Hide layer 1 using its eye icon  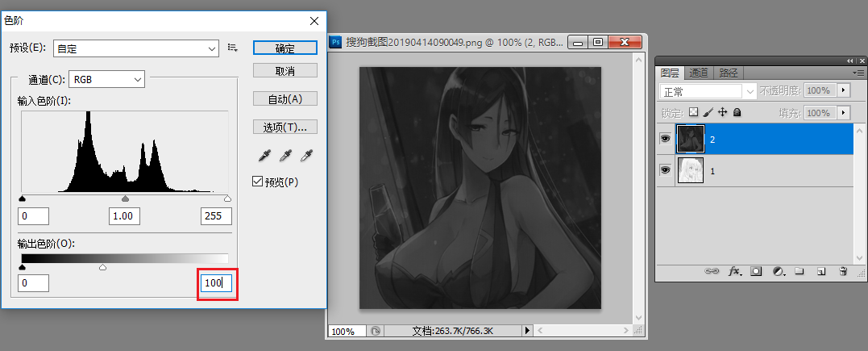coord(666,170)
